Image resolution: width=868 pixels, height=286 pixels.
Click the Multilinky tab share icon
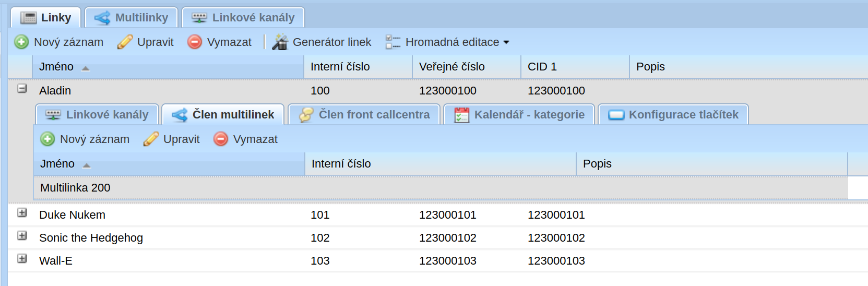click(x=102, y=18)
